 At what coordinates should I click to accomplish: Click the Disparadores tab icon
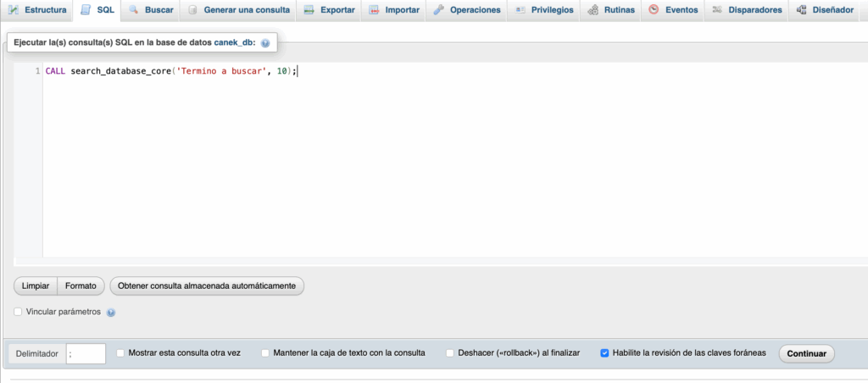click(x=717, y=10)
